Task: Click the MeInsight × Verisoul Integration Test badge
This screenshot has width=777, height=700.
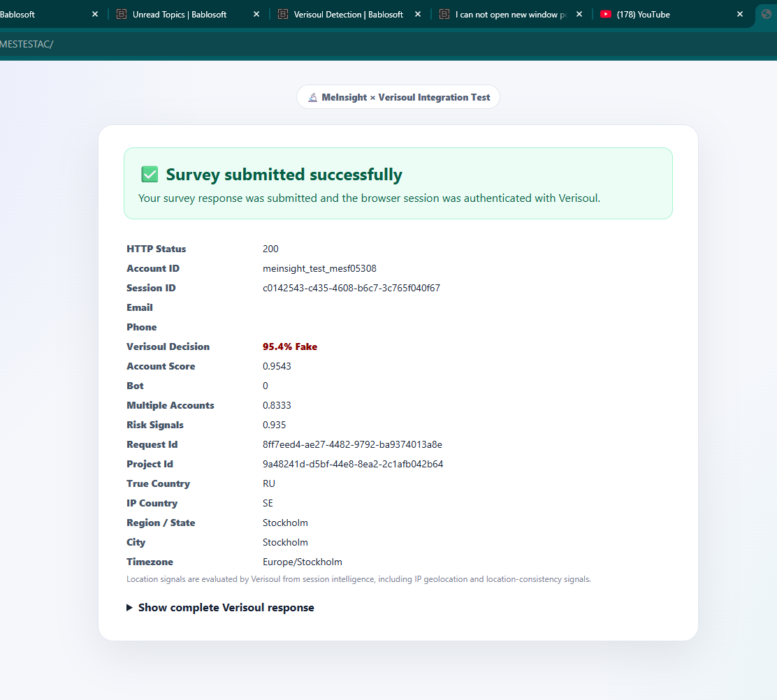Action: coord(398,97)
